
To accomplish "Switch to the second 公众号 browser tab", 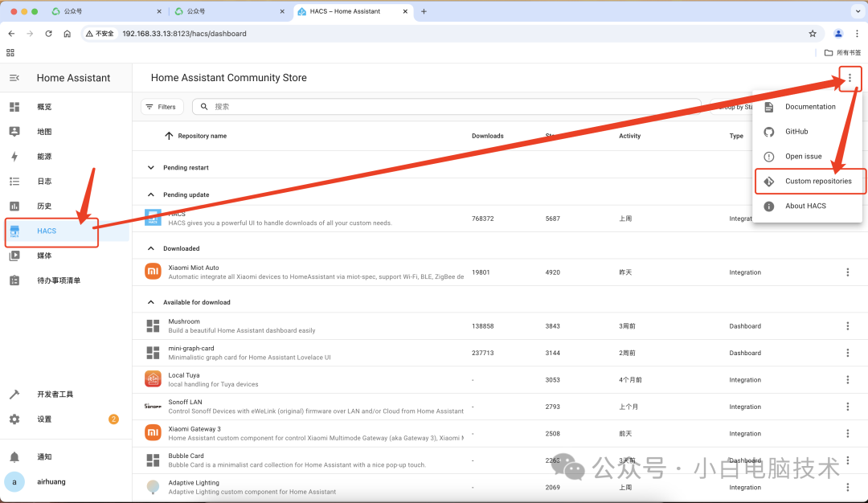I will 228,11.
